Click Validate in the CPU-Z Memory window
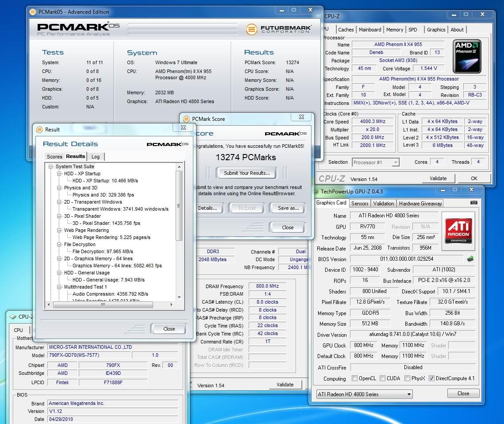The width and height of the screenshot is (504, 424). coord(285,385)
